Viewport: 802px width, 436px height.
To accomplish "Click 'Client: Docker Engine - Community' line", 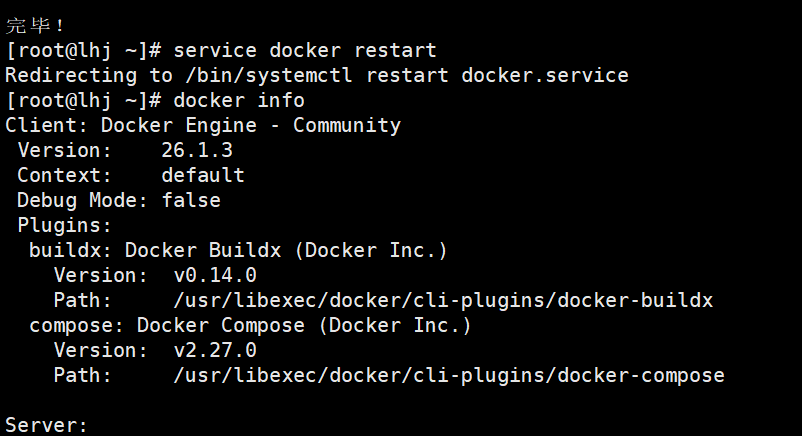I will [203, 126].
